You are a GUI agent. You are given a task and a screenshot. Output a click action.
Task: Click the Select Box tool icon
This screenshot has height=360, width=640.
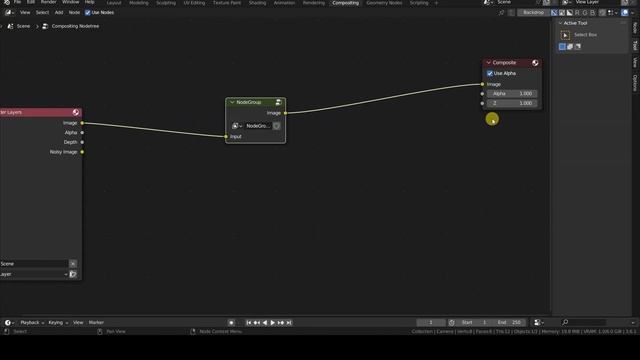tap(565, 35)
